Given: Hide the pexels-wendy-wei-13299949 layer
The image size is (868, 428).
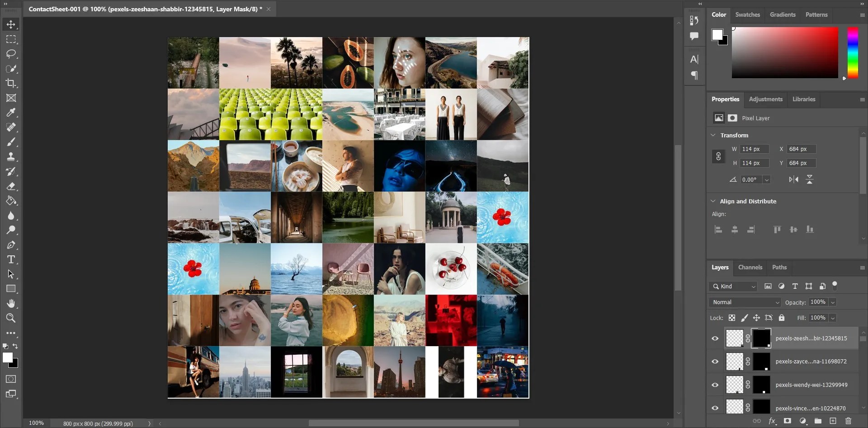Looking at the screenshot, I should [x=716, y=385].
